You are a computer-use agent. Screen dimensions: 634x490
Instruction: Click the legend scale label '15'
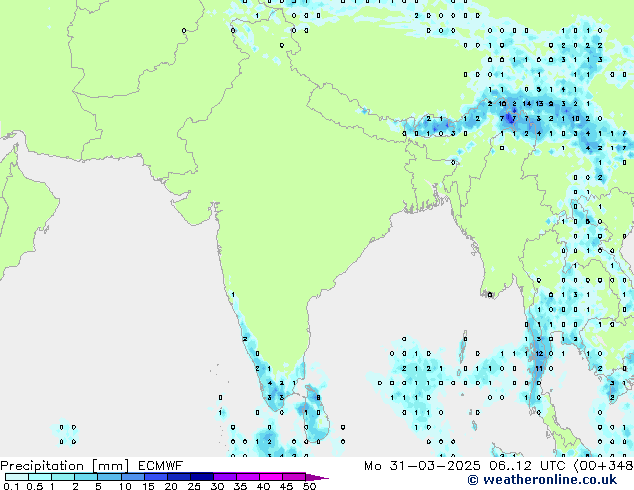tap(148, 486)
